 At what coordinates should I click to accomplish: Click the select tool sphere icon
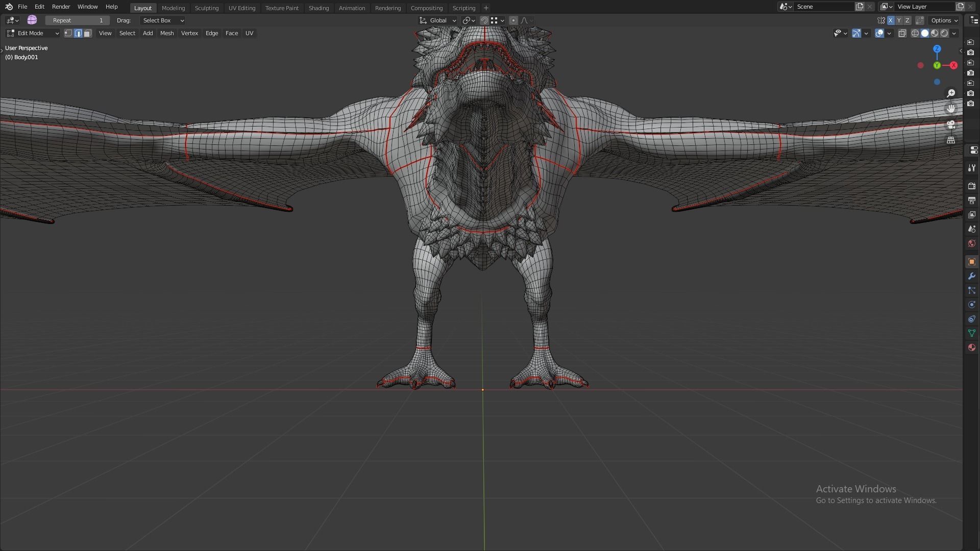pyautogui.click(x=32, y=20)
